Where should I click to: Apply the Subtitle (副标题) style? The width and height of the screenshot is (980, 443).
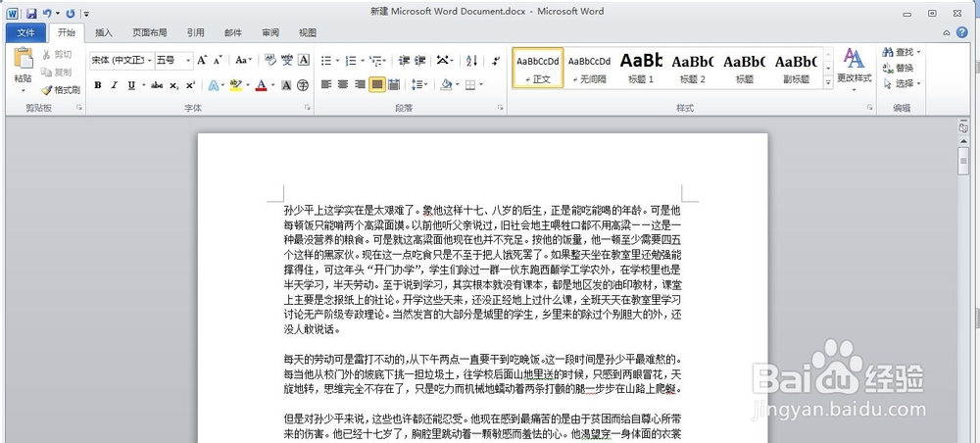click(x=796, y=68)
